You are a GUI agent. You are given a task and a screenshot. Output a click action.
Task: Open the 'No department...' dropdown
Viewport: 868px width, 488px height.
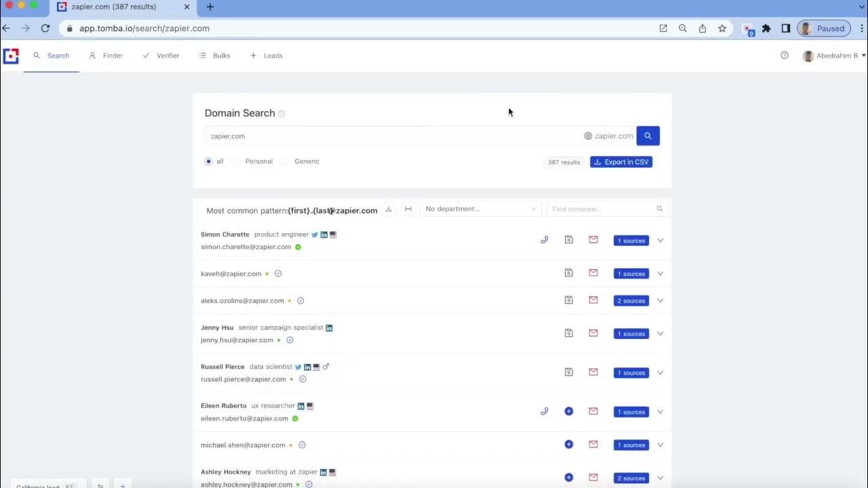click(x=481, y=209)
